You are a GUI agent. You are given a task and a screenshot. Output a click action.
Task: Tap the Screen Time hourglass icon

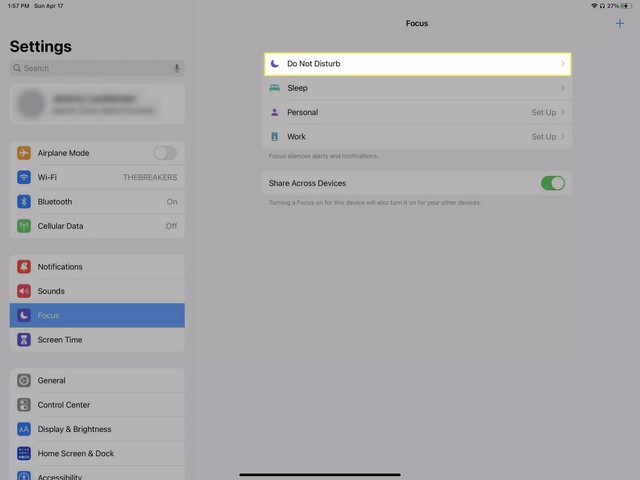[24, 340]
